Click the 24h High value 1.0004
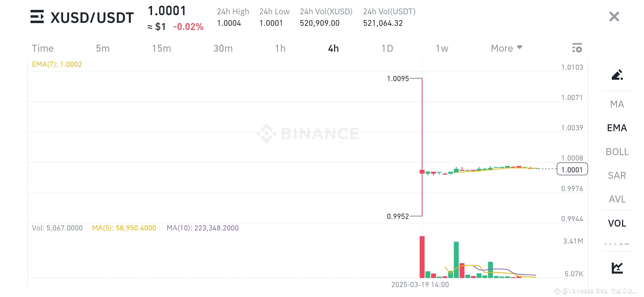 click(229, 23)
